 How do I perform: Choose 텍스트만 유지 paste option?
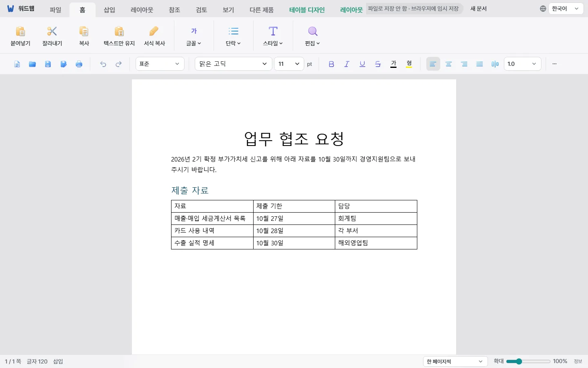click(119, 36)
